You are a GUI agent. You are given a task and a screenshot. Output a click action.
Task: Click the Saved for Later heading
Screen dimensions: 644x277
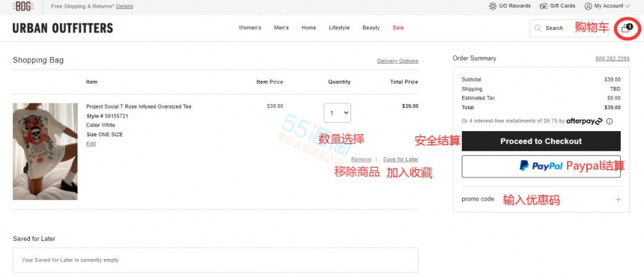click(34, 239)
